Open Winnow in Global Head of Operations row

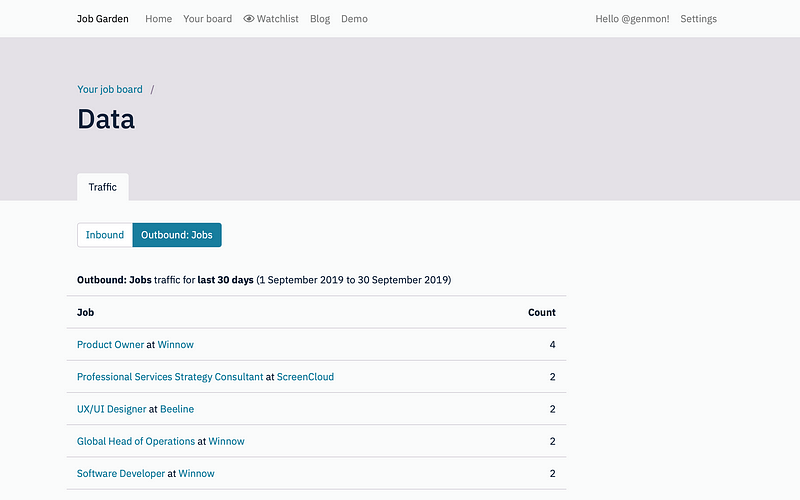(x=227, y=441)
